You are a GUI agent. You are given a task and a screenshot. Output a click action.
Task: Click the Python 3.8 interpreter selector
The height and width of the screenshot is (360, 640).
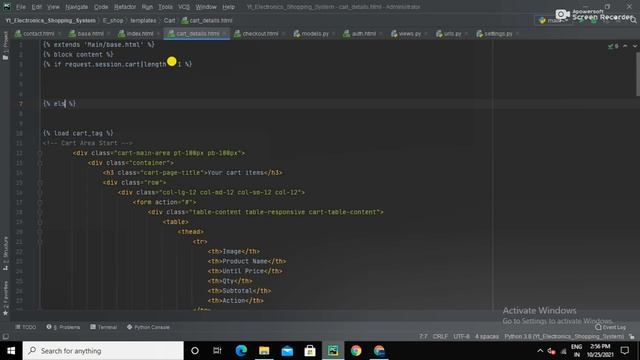[x=564, y=337]
